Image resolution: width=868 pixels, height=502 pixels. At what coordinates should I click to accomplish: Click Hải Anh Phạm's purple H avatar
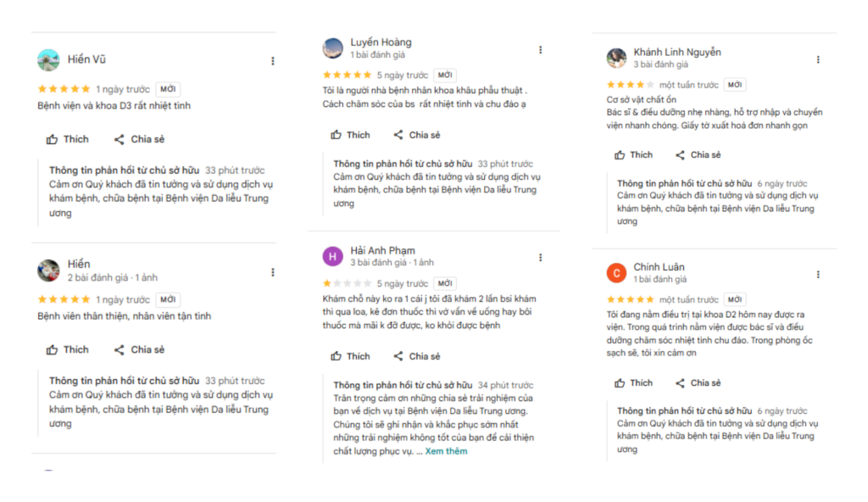click(333, 256)
